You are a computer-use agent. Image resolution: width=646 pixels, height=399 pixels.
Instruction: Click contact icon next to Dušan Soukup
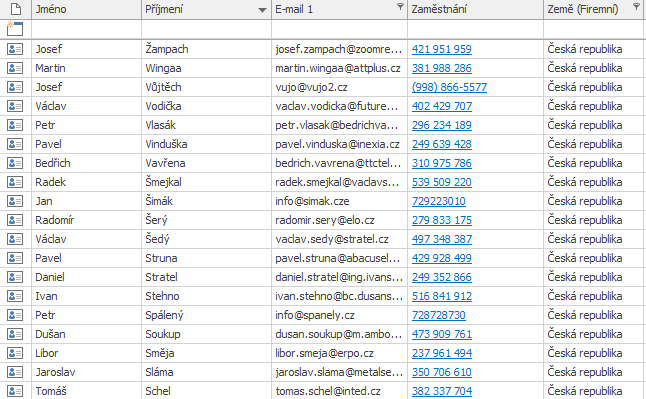tap(15, 334)
